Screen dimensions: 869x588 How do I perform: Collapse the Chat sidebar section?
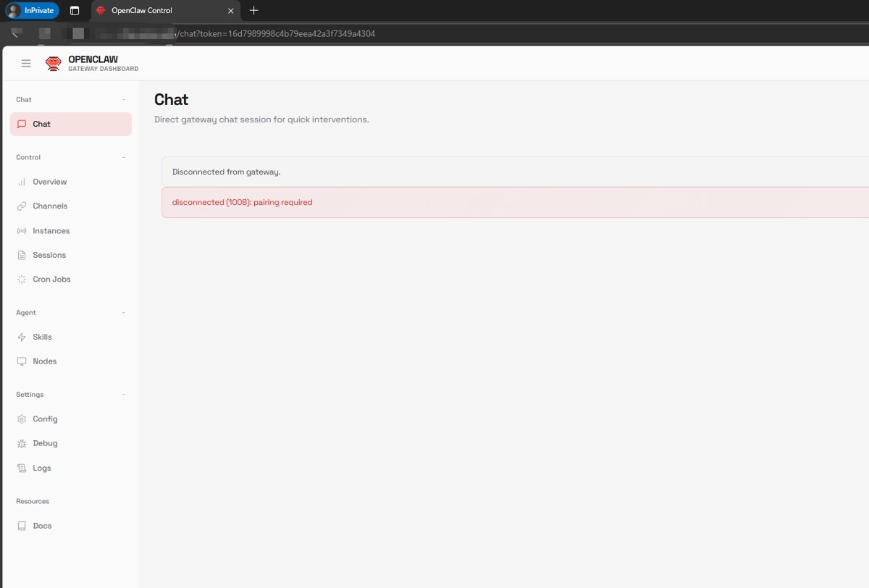(123, 100)
